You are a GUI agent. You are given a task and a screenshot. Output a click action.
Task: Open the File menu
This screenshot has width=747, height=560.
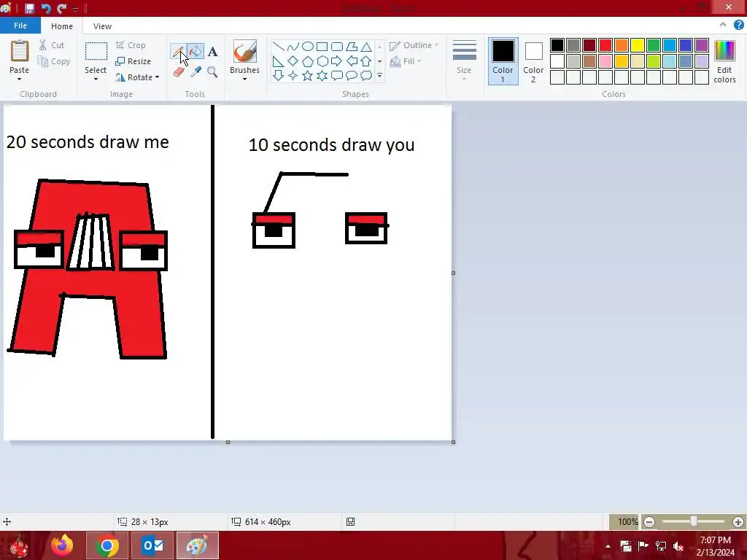tap(20, 26)
